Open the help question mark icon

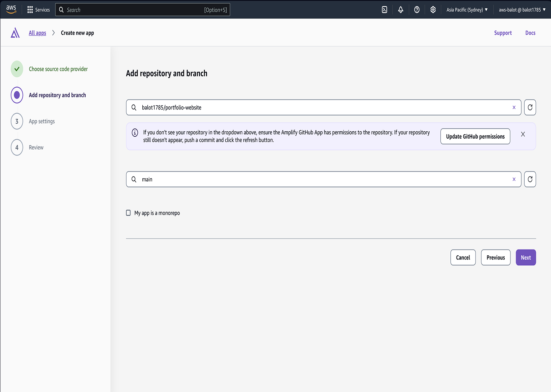tap(417, 10)
